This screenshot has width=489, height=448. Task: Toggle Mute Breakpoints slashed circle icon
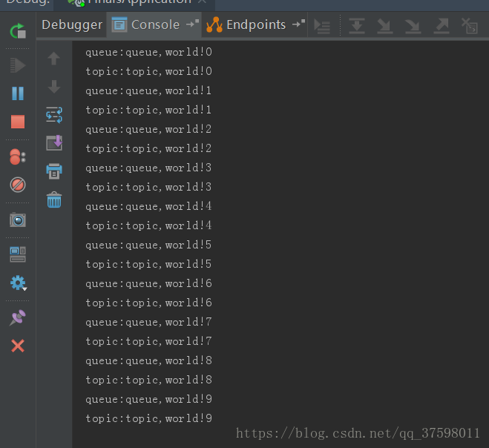point(18,185)
